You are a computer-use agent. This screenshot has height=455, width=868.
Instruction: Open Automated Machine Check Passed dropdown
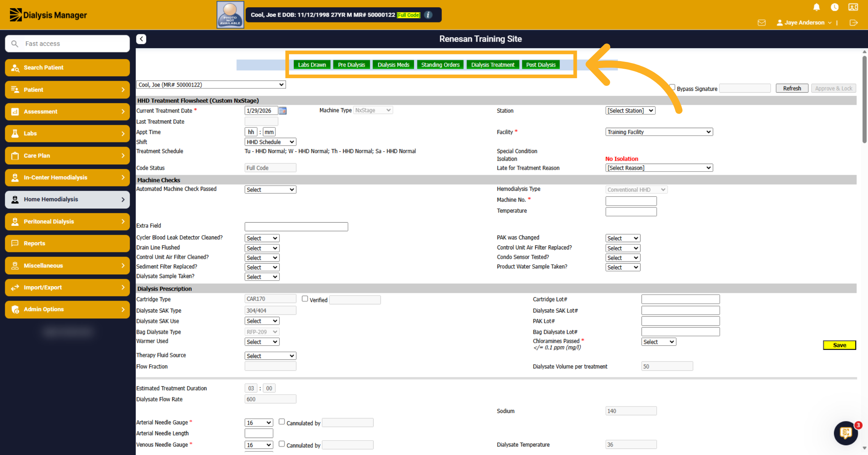pyautogui.click(x=271, y=190)
